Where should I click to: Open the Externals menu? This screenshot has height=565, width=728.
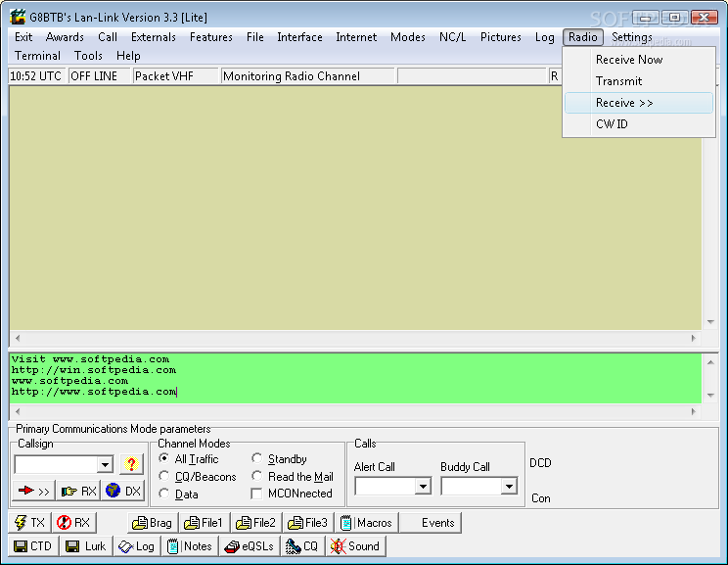point(154,37)
